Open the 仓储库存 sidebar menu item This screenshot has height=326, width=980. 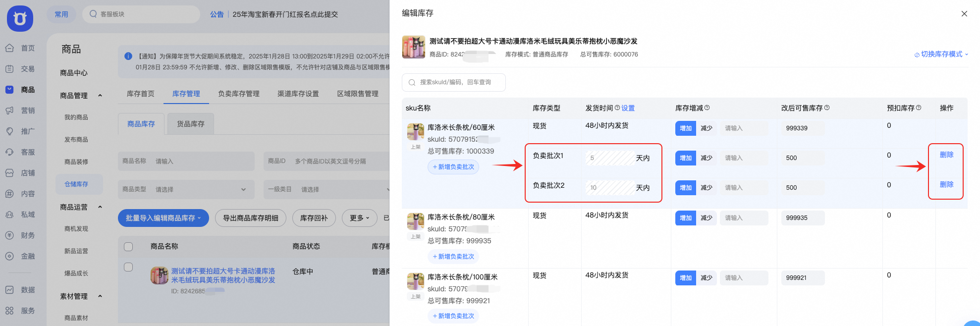(79, 184)
